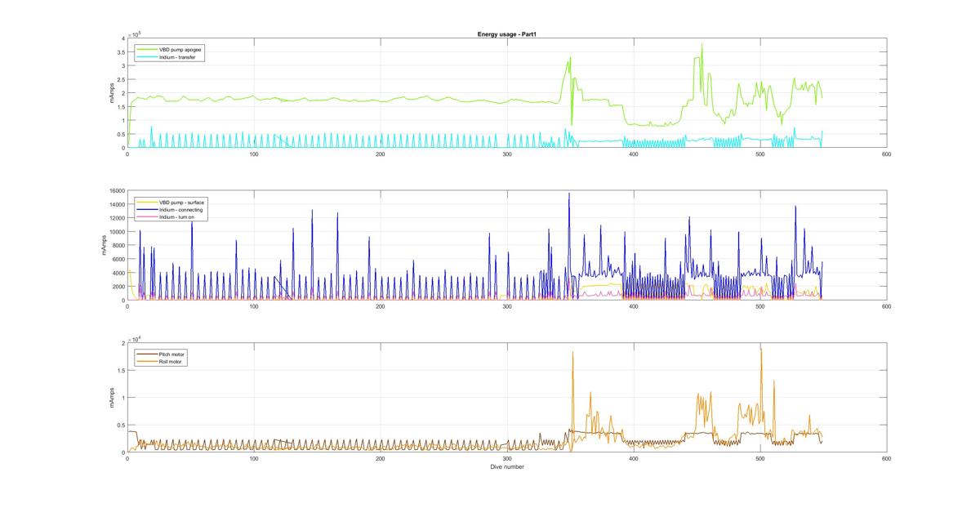Screen dimensions: 980x508
Task: Click the '200' x-axis tick of bottom plot
Action: (381, 459)
